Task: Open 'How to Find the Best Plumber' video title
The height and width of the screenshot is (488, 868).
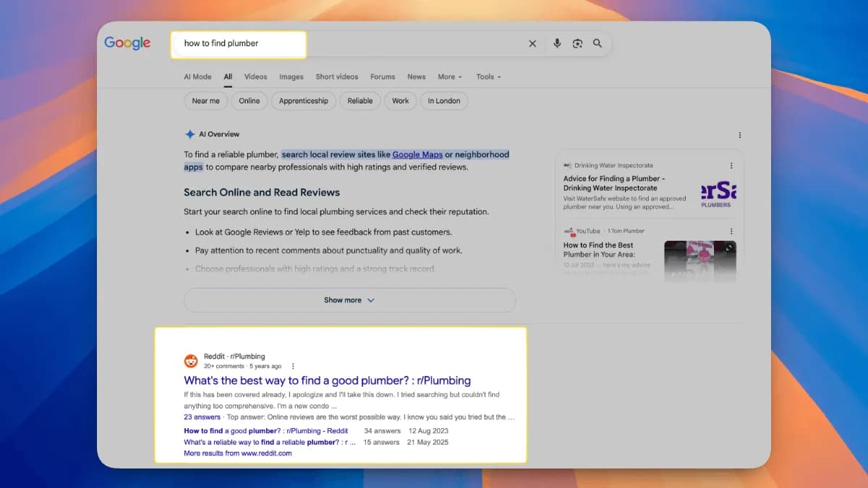Action: [x=599, y=250]
